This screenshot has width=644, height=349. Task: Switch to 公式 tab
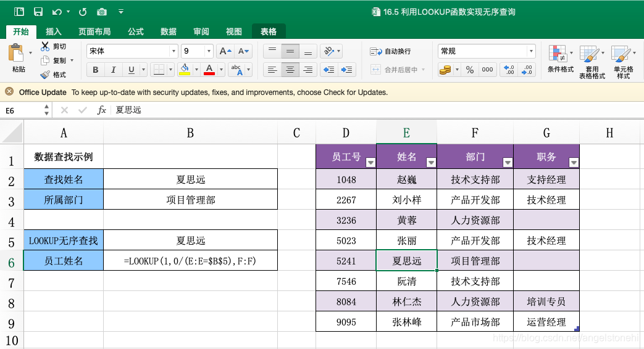(x=136, y=31)
